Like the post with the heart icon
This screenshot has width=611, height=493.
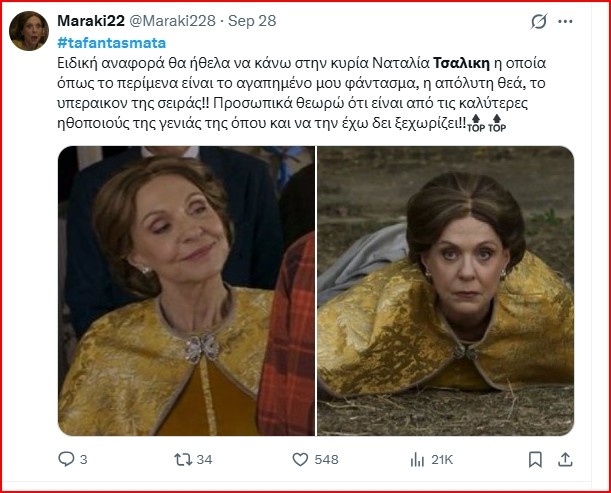point(299,459)
